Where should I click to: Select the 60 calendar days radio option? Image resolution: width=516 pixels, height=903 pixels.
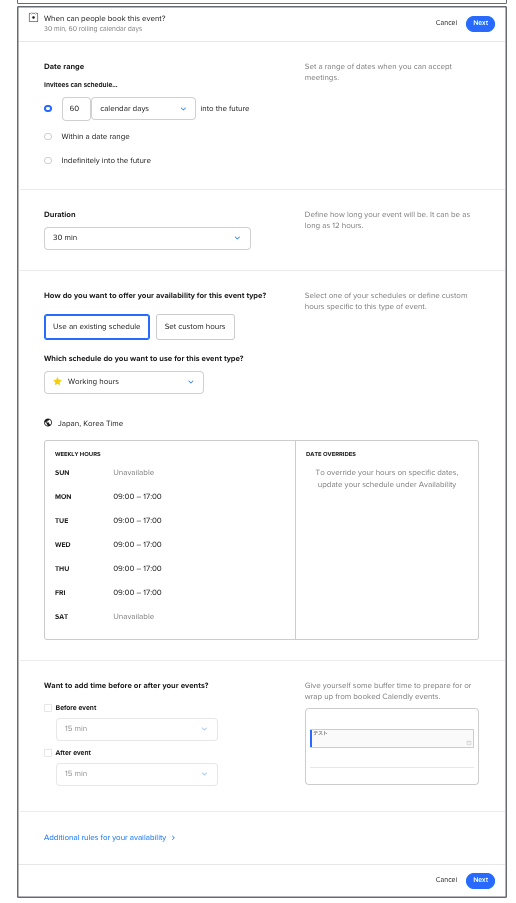tap(48, 108)
